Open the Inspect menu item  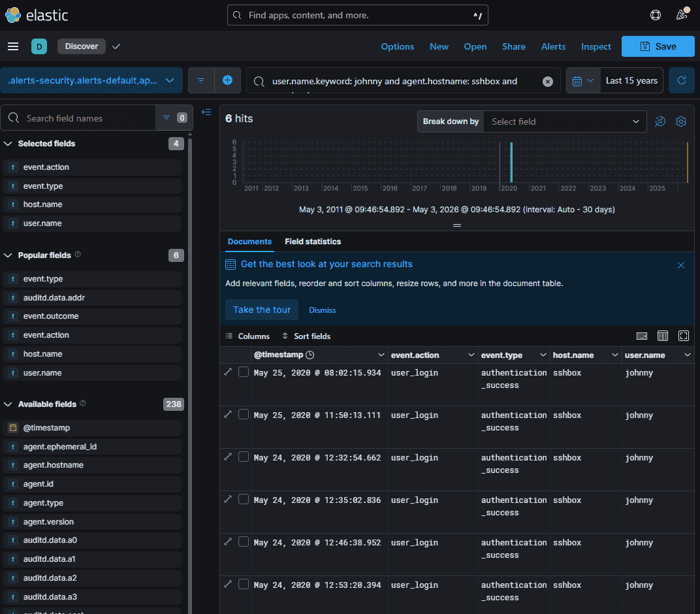596,46
